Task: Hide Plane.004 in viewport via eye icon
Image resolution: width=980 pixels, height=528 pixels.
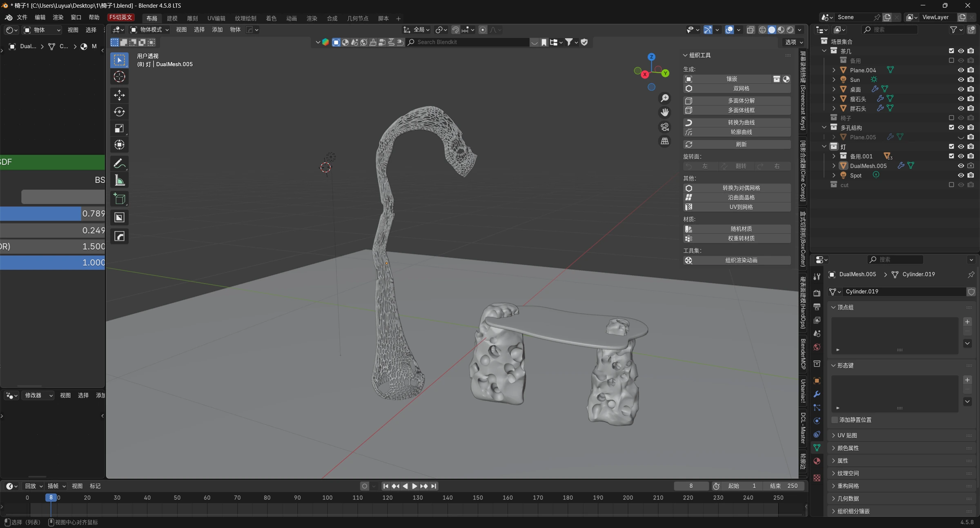Action: (x=961, y=70)
